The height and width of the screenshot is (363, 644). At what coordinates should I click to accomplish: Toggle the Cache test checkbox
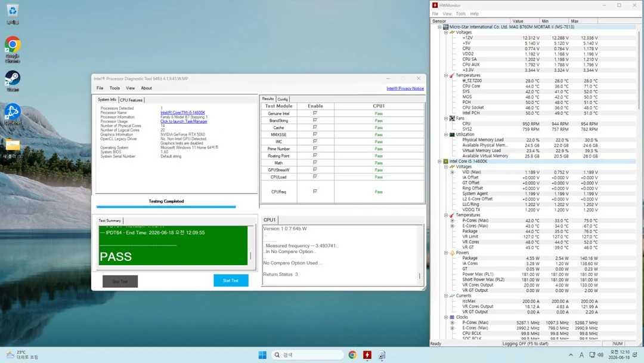click(x=315, y=127)
